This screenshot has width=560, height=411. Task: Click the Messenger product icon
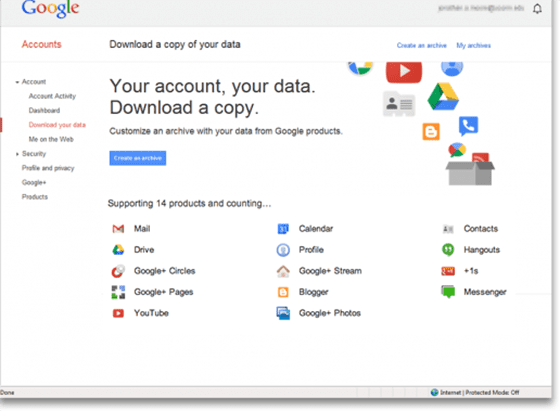coord(448,291)
